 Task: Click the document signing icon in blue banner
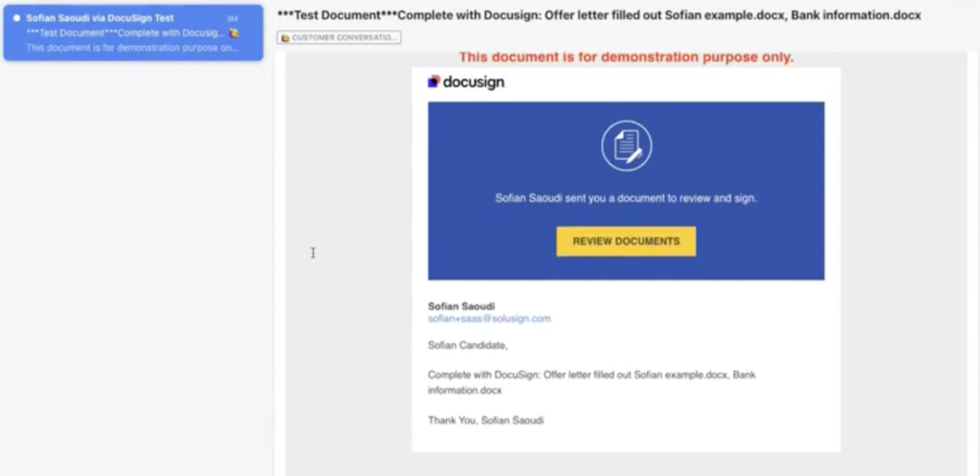[x=626, y=146]
